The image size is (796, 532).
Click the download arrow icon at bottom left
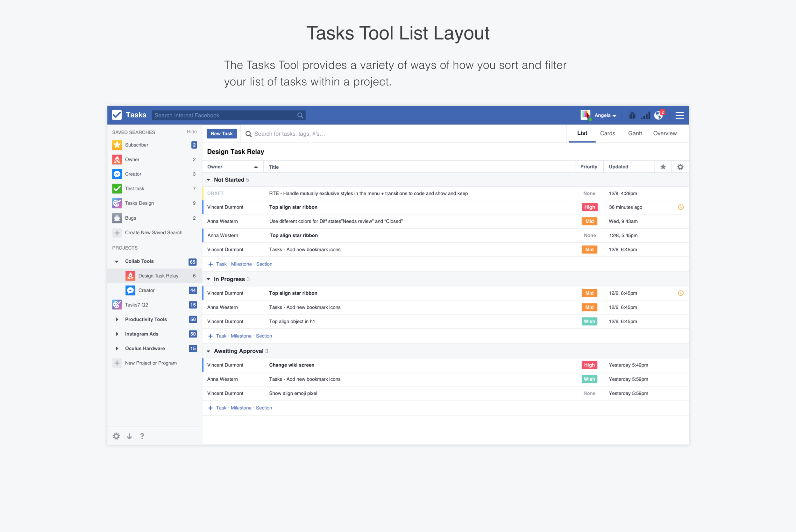point(129,436)
